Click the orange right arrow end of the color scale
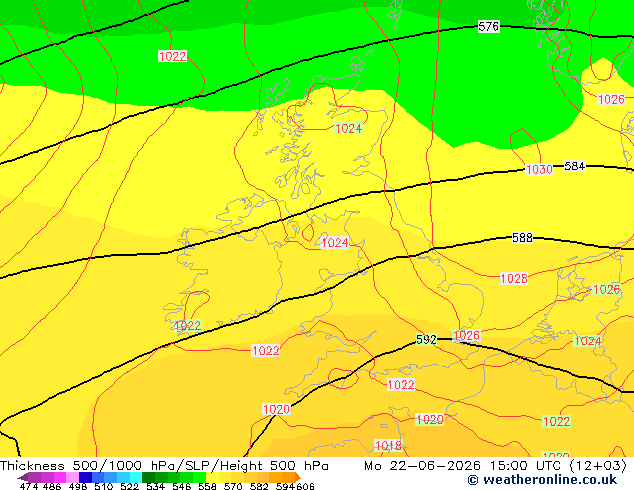This screenshot has width=634, height=490. click(x=298, y=477)
